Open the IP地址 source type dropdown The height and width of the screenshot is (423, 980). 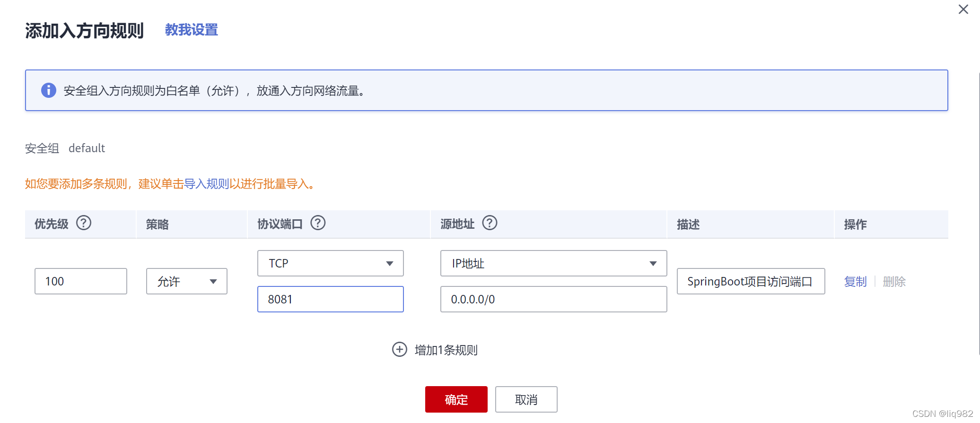pos(553,263)
